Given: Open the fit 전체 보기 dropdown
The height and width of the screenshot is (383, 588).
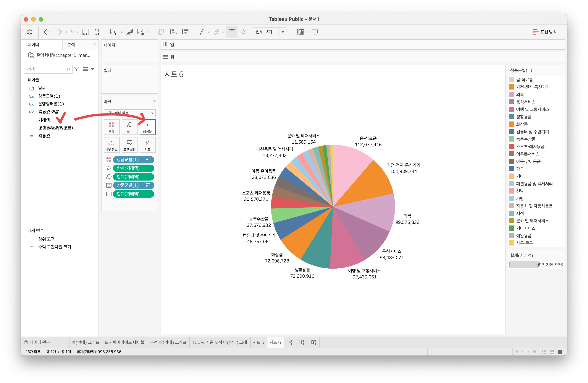Looking at the screenshot, I should [283, 32].
